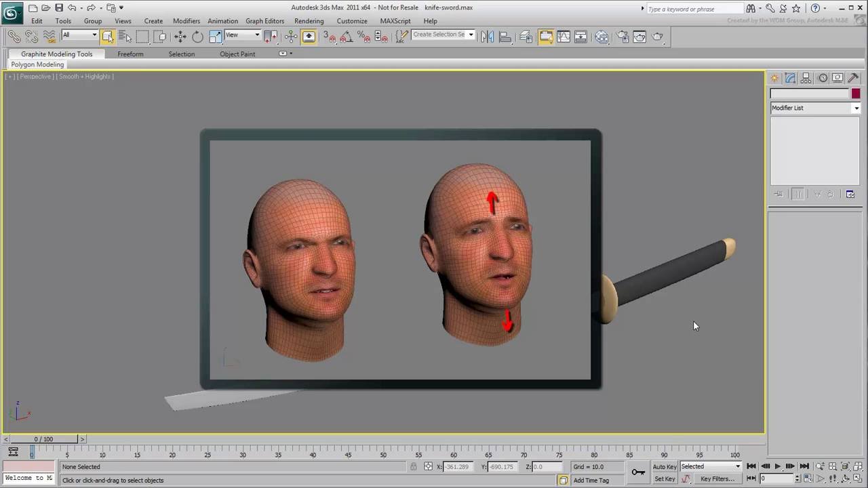The height and width of the screenshot is (488, 868).
Task: Click the Mirror tool icon
Action: (x=488, y=37)
